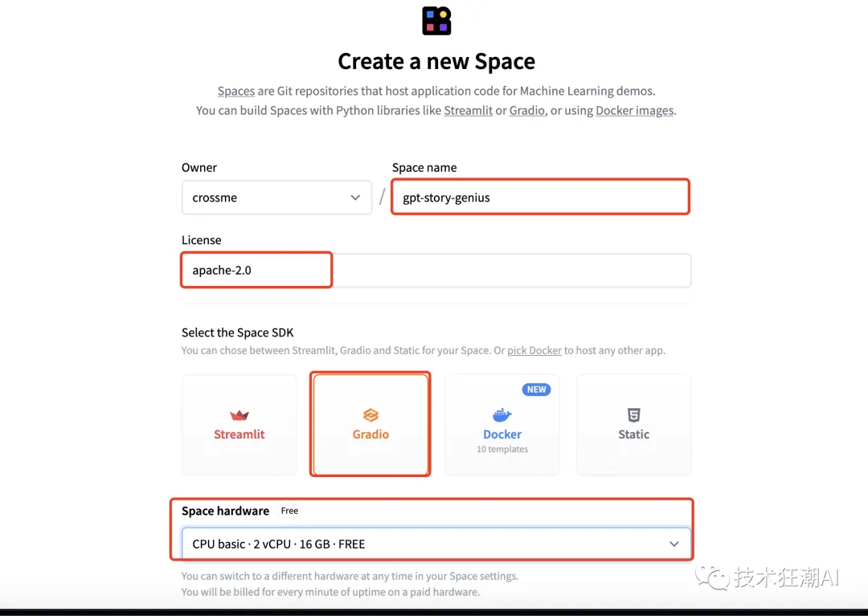Open the License selector showing apache-2.0
Screen dimensions: 868x616
[436, 271]
